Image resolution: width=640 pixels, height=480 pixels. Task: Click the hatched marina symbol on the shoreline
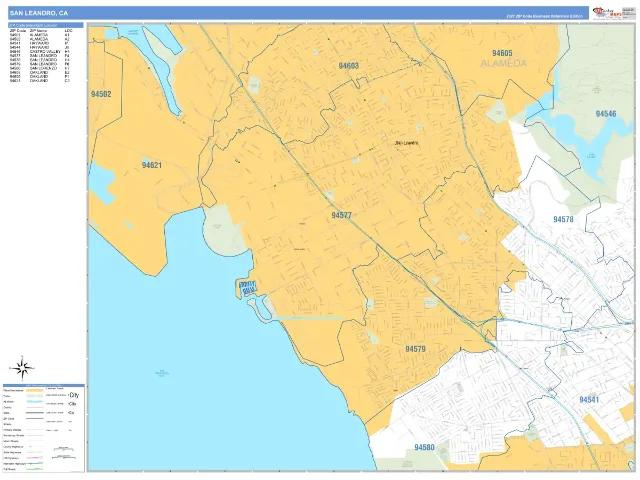click(247, 287)
